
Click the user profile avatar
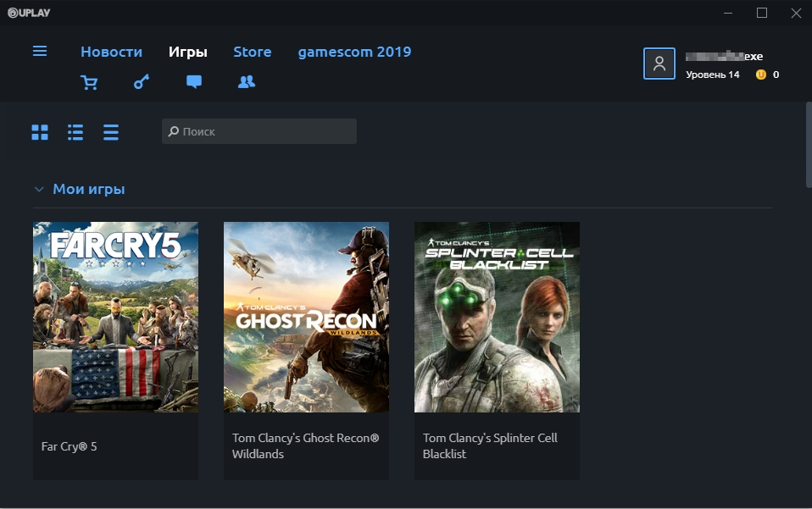pos(659,64)
